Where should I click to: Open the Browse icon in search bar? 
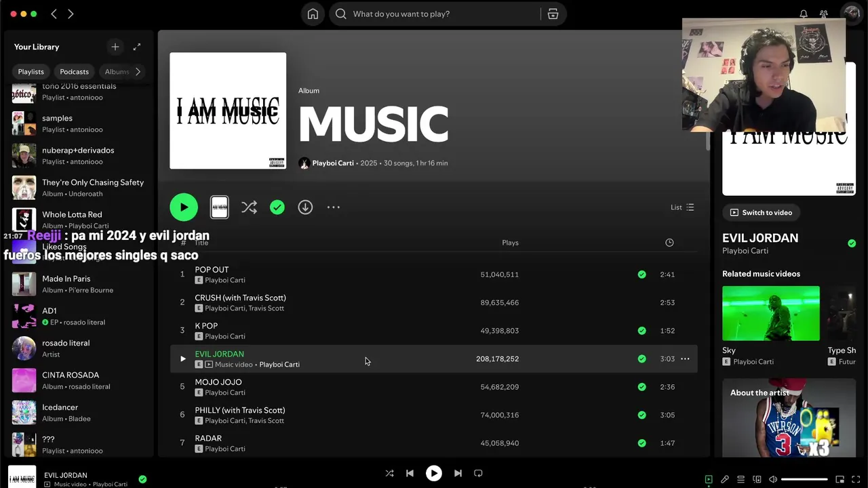(x=553, y=14)
